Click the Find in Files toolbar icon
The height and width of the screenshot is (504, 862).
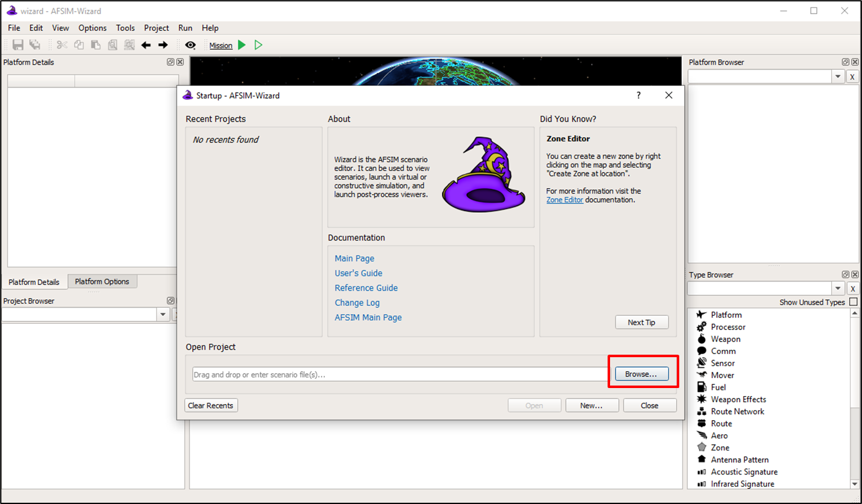tap(129, 45)
